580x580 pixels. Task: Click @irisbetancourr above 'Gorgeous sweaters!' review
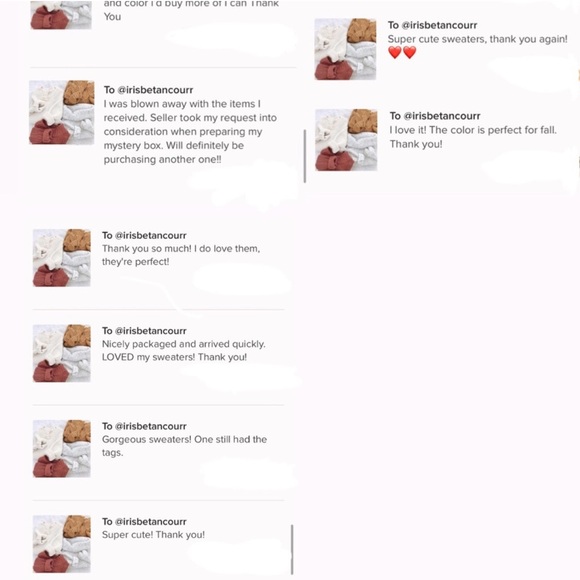click(151, 426)
